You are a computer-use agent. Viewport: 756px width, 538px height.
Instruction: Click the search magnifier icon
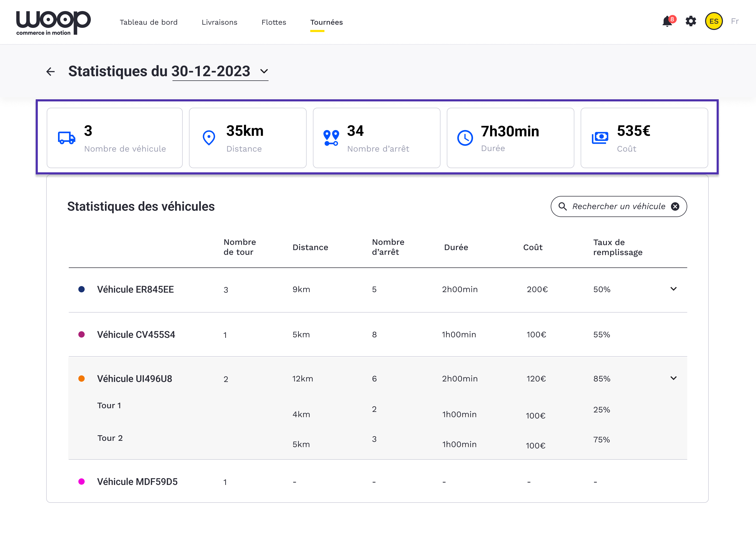[x=562, y=206]
